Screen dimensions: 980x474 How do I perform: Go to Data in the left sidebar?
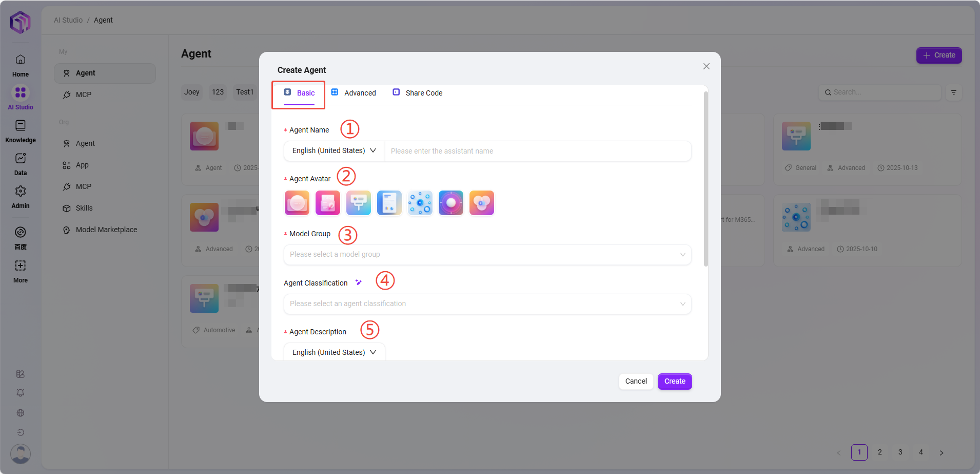point(21,164)
